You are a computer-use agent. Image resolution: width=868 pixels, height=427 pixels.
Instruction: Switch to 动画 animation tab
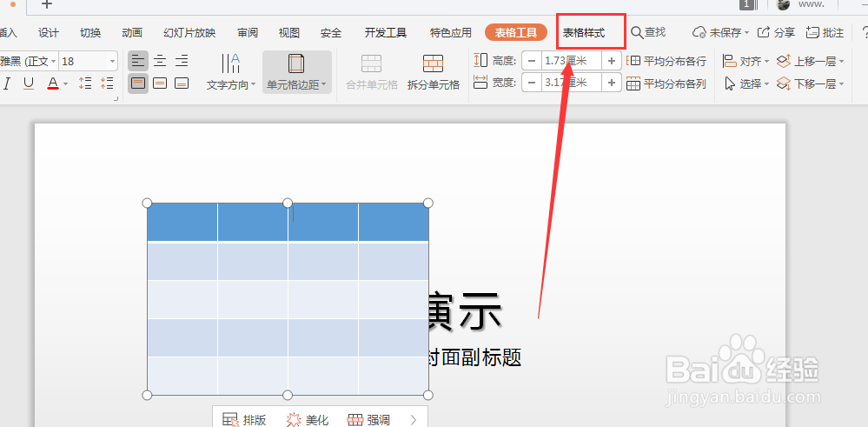(132, 33)
